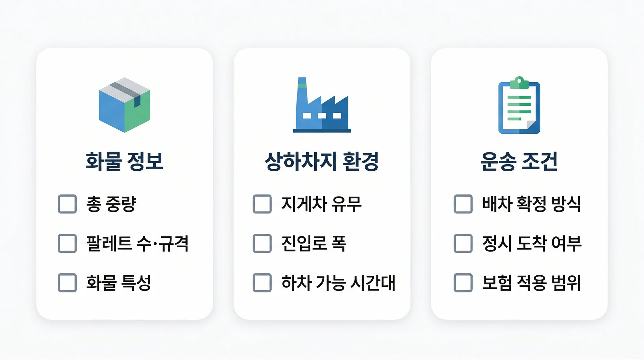Check the 총 중량 checkbox
The width and height of the screenshot is (644, 360).
click(67, 204)
